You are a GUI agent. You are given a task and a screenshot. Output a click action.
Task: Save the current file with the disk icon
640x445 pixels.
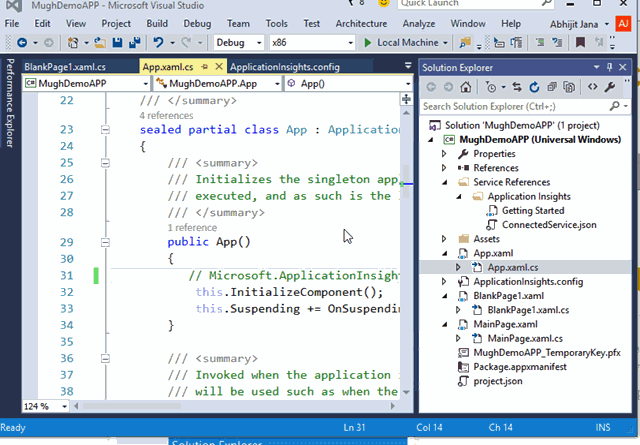point(118,42)
